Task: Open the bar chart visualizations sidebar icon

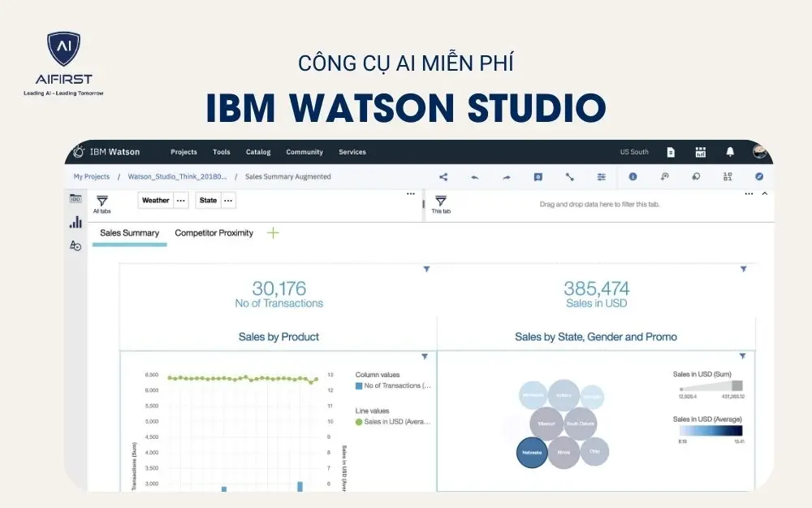Action: point(76,222)
